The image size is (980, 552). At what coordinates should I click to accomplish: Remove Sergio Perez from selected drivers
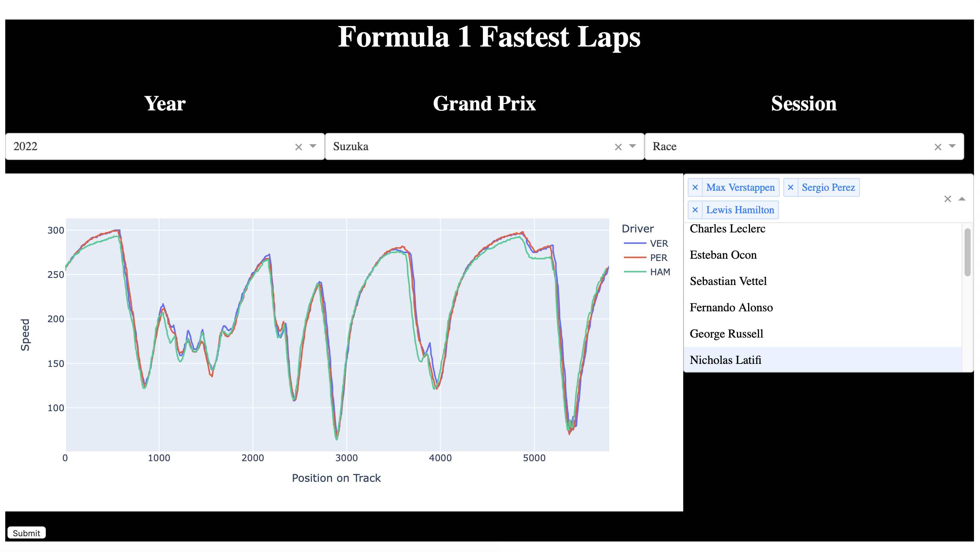(791, 187)
